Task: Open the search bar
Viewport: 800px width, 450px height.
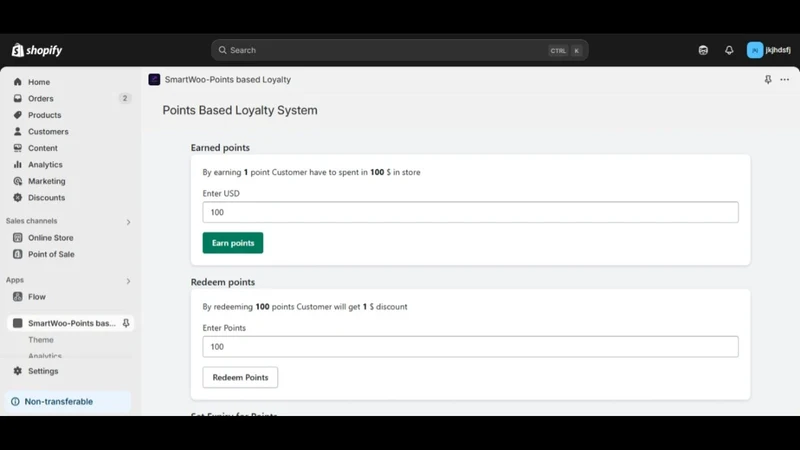Action: pos(399,50)
